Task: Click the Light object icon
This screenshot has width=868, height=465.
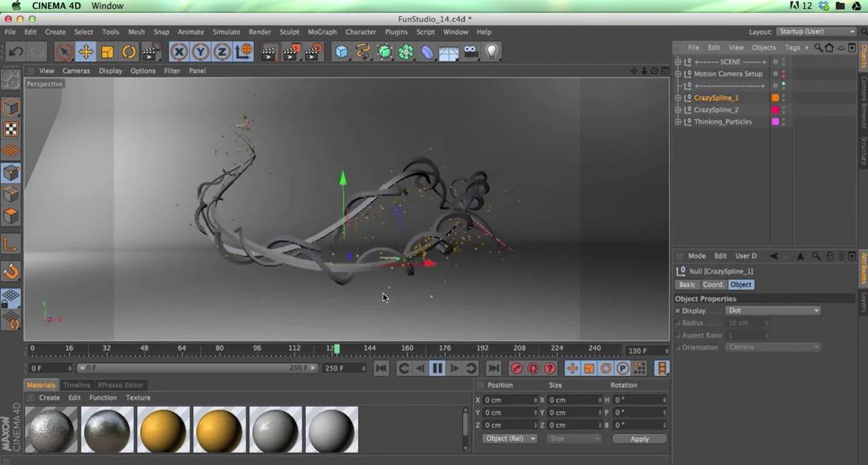Action: tap(492, 52)
